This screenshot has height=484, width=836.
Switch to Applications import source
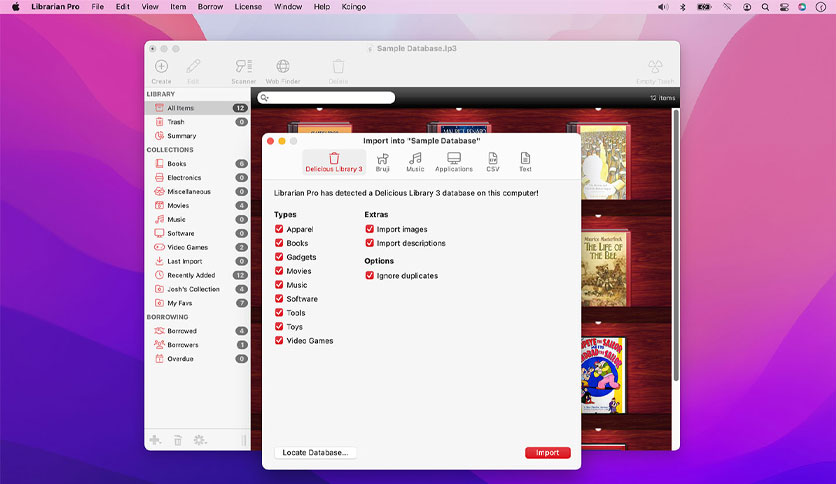454,162
